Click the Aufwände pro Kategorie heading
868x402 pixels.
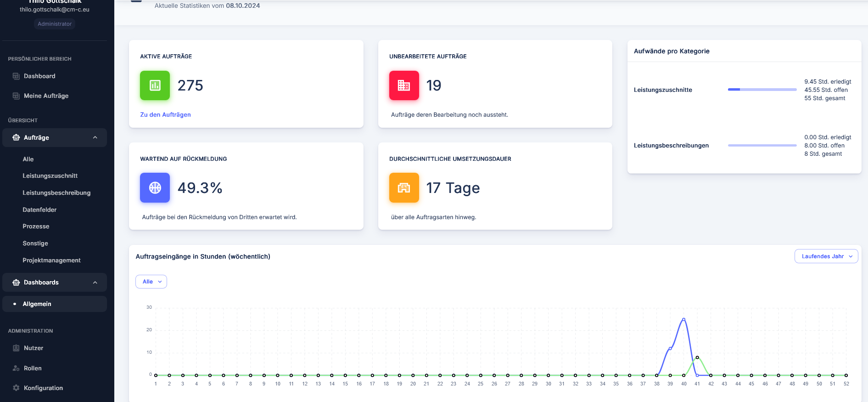click(672, 51)
